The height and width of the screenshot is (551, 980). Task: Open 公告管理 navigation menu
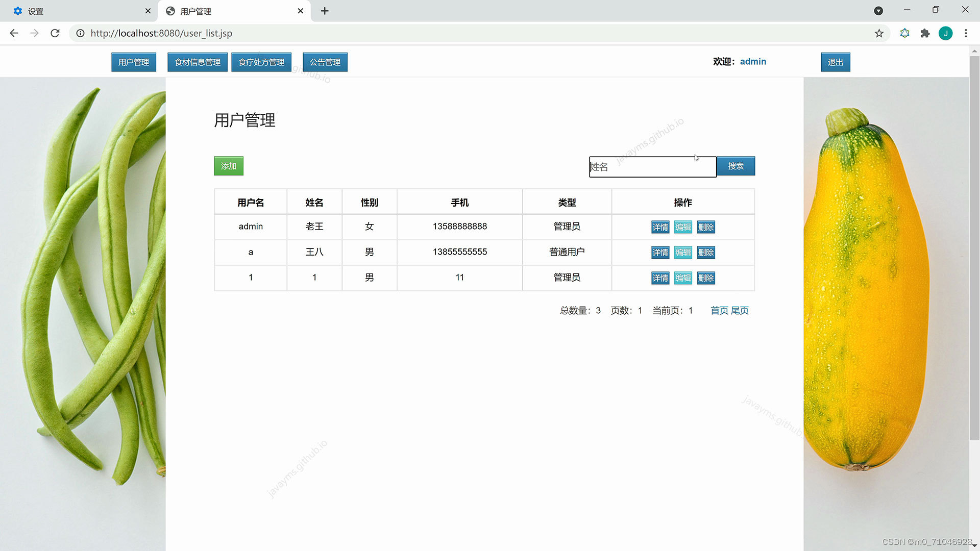click(325, 62)
